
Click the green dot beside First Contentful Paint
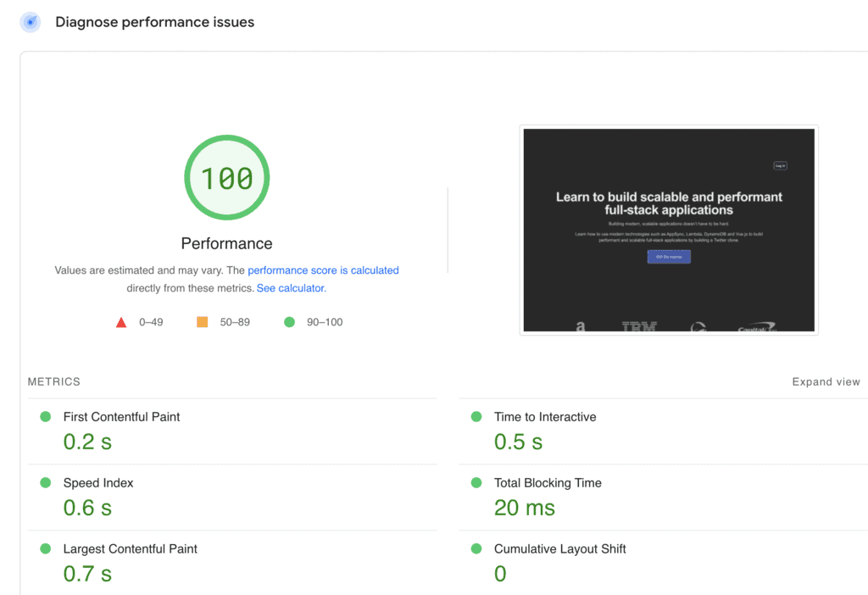46,417
